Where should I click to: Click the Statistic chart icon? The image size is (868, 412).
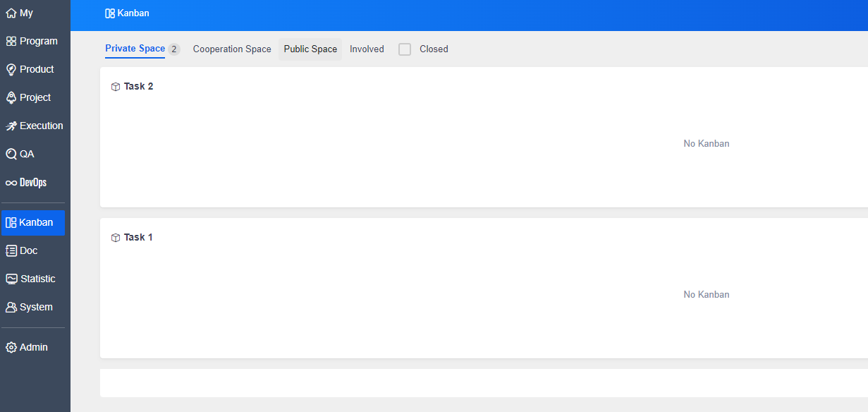[11, 279]
